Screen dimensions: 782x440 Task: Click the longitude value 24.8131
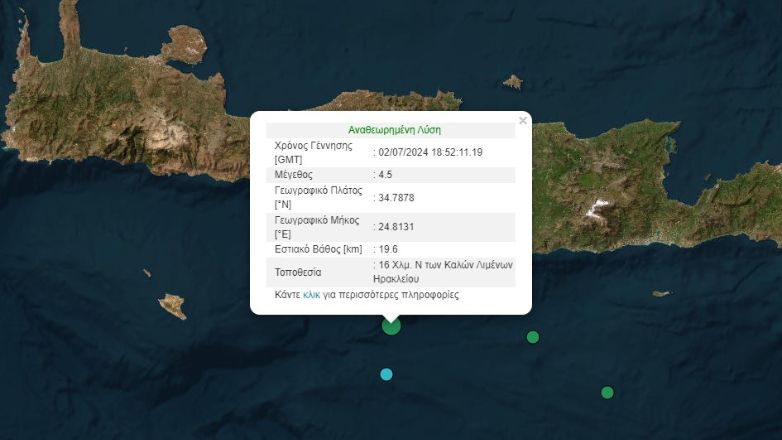(395, 226)
